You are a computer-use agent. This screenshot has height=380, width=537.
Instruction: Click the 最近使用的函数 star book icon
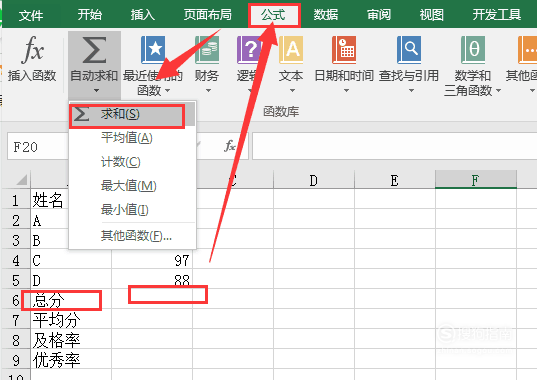coord(153,50)
